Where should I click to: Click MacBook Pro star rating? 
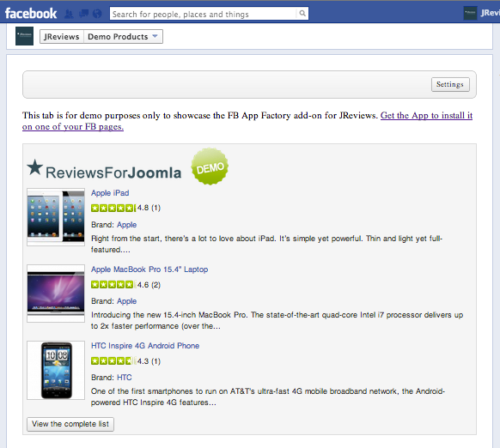point(113,285)
